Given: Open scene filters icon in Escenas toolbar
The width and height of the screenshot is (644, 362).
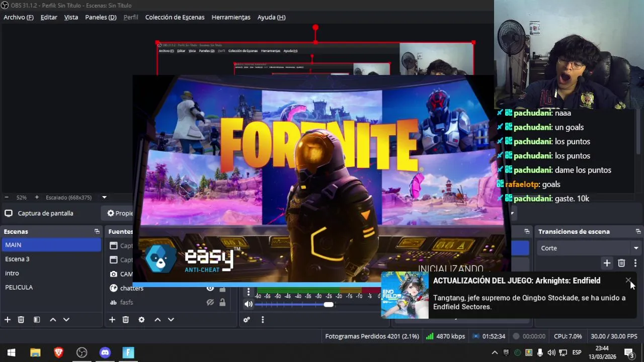Looking at the screenshot, I should coord(37,320).
